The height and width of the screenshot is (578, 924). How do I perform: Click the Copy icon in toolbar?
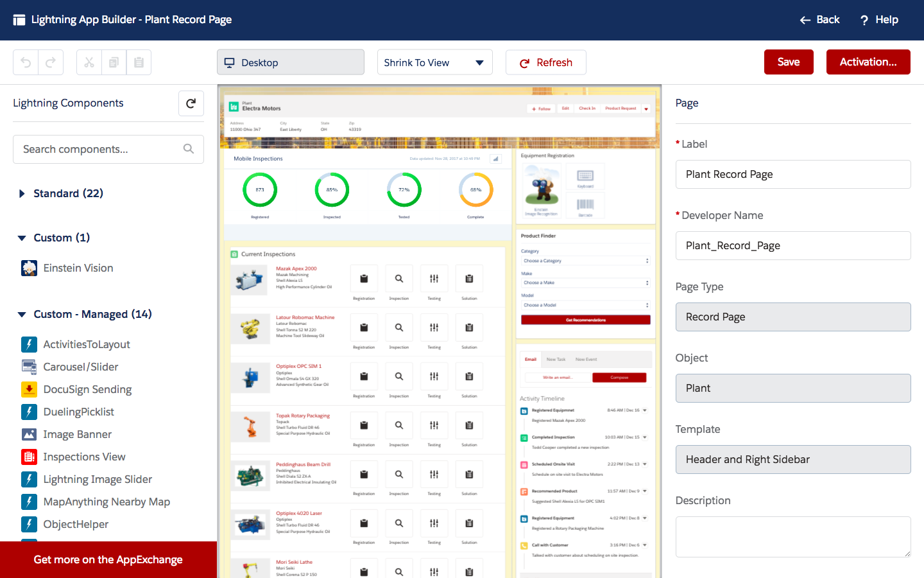coord(114,62)
